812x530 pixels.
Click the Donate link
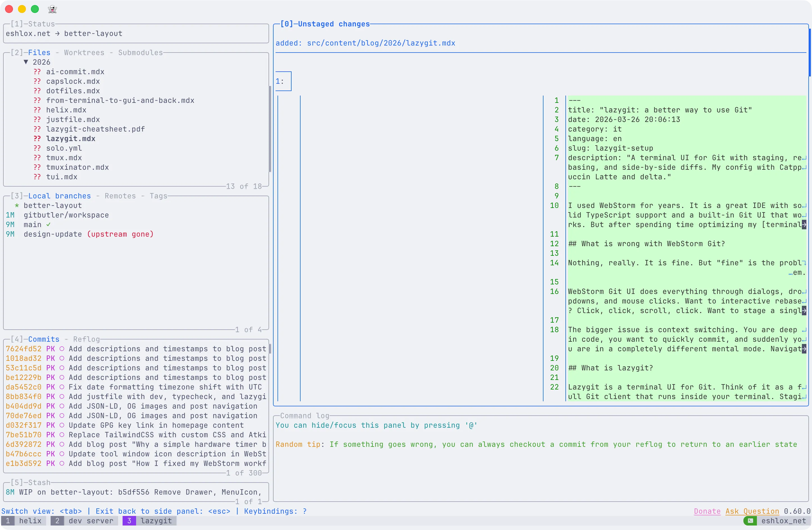click(x=707, y=511)
